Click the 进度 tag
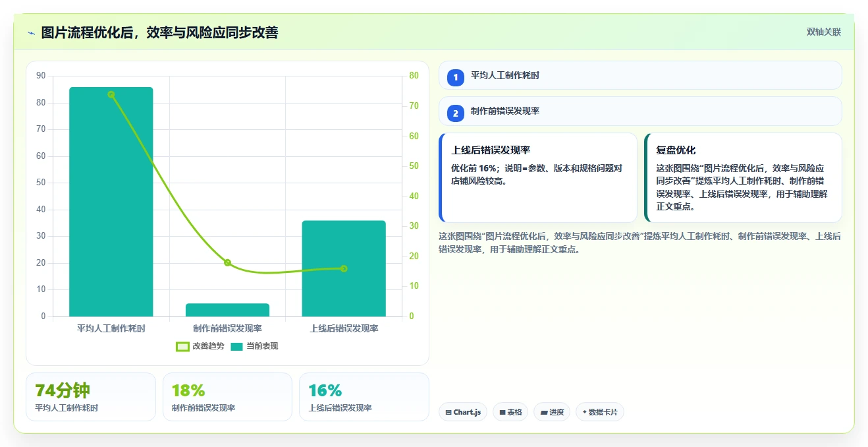The height and width of the screenshot is (447, 868). [x=552, y=412]
